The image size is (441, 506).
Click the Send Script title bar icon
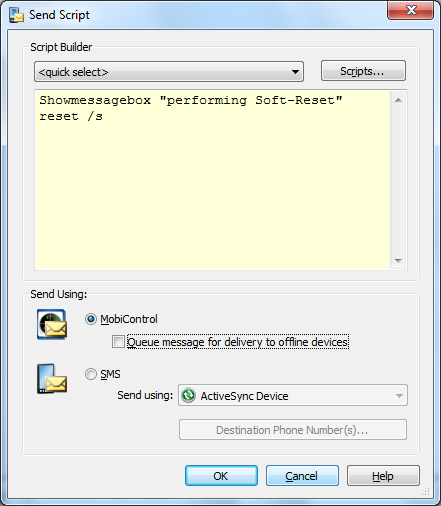coord(16,15)
